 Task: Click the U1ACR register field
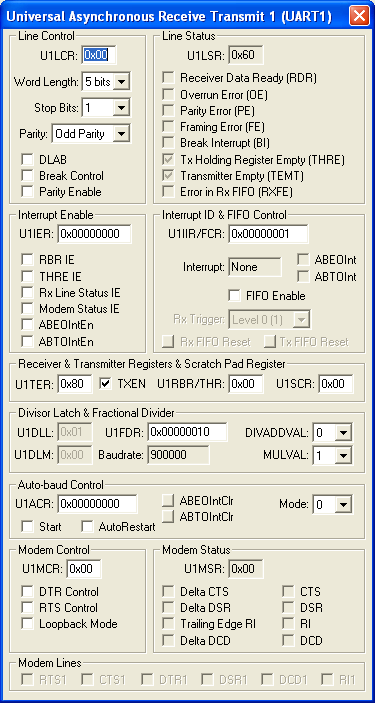97,504
